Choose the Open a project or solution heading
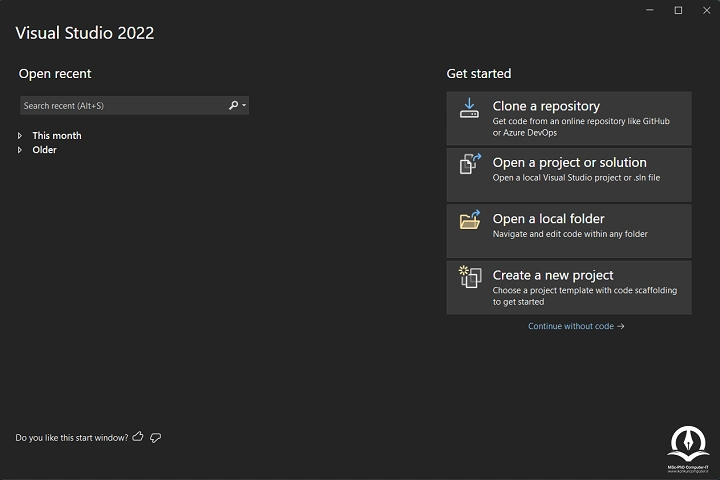The width and height of the screenshot is (720, 480). click(569, 163)
